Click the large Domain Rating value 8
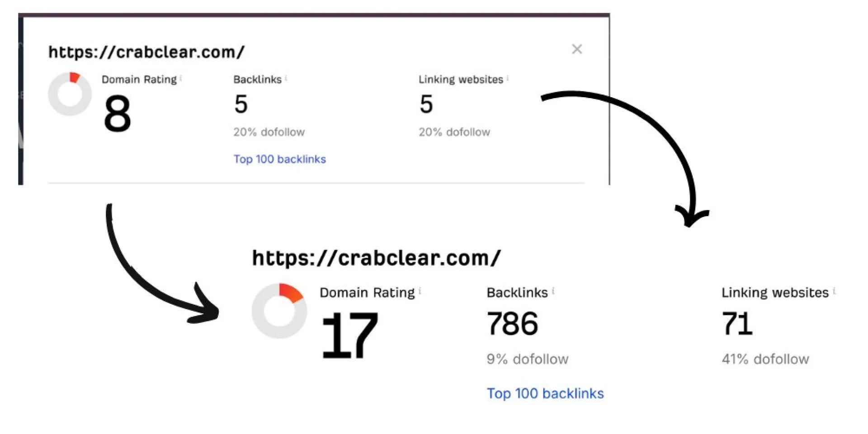This screenshot has height=434, width=868. [118, 113]
